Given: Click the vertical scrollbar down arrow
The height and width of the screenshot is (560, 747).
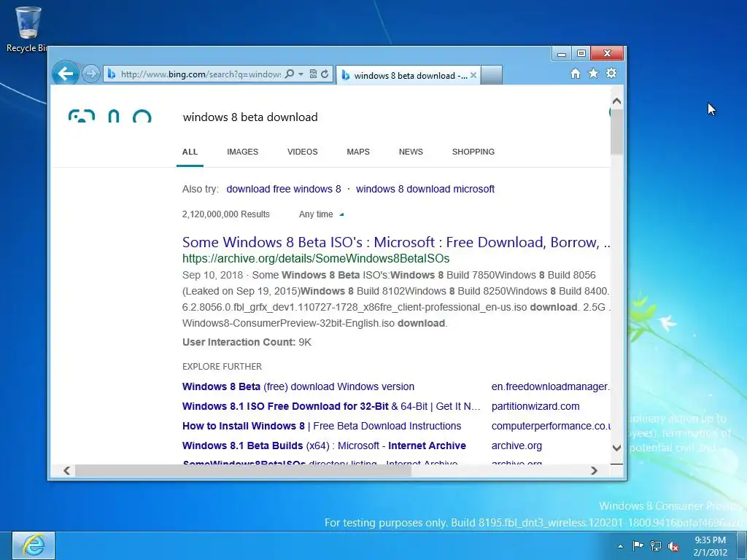Looking at the screenshot, I should click(x=616, y=448).
